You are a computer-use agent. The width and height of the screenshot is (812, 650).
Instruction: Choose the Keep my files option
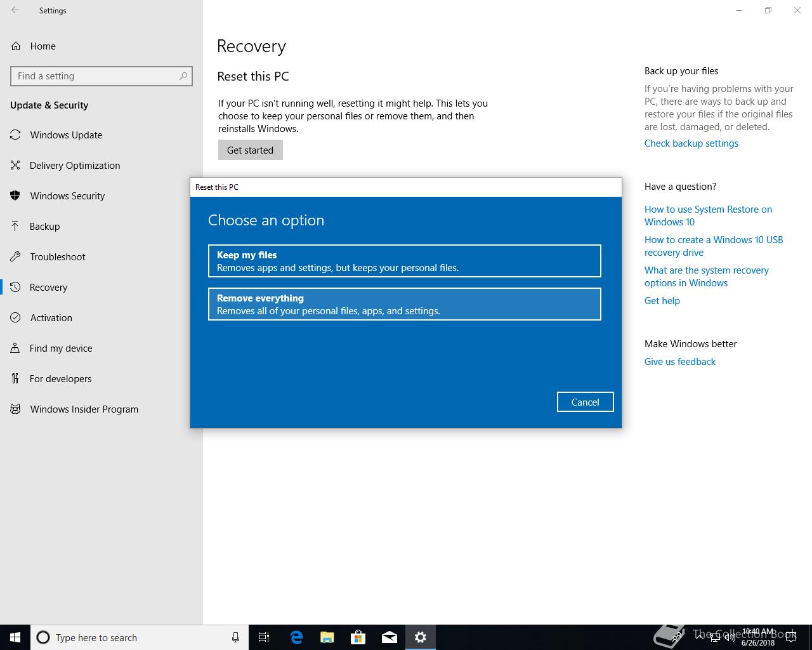[405, 261]
